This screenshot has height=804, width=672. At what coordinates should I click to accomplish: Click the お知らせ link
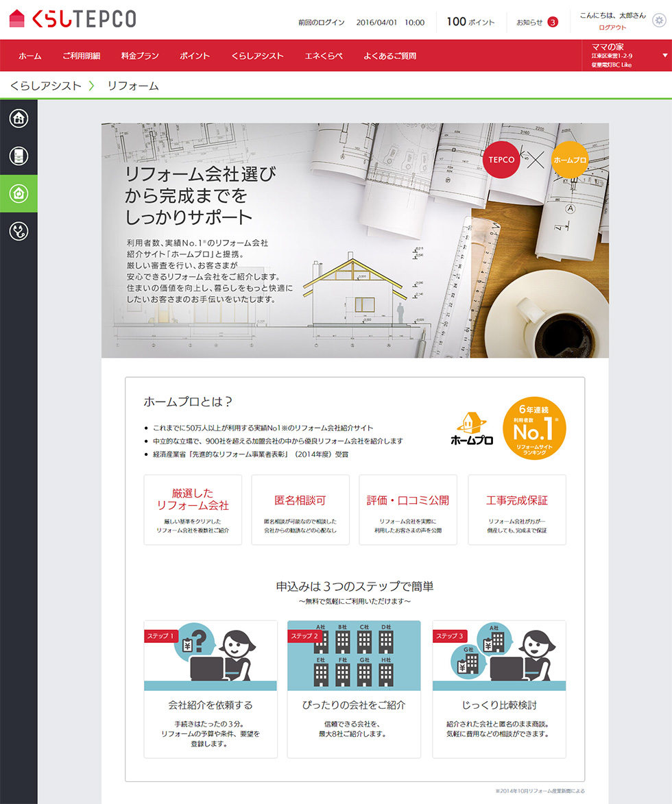coord(529,22)
